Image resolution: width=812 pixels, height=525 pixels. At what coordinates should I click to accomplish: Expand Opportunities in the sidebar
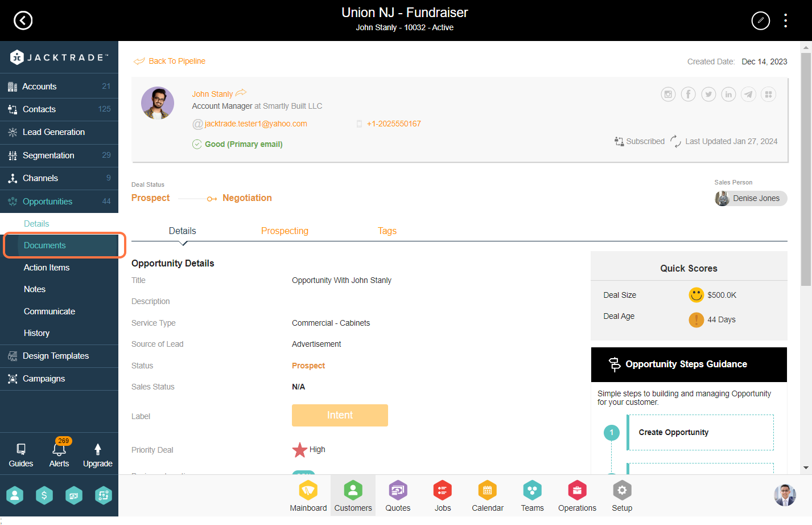[x=59, y=202]
